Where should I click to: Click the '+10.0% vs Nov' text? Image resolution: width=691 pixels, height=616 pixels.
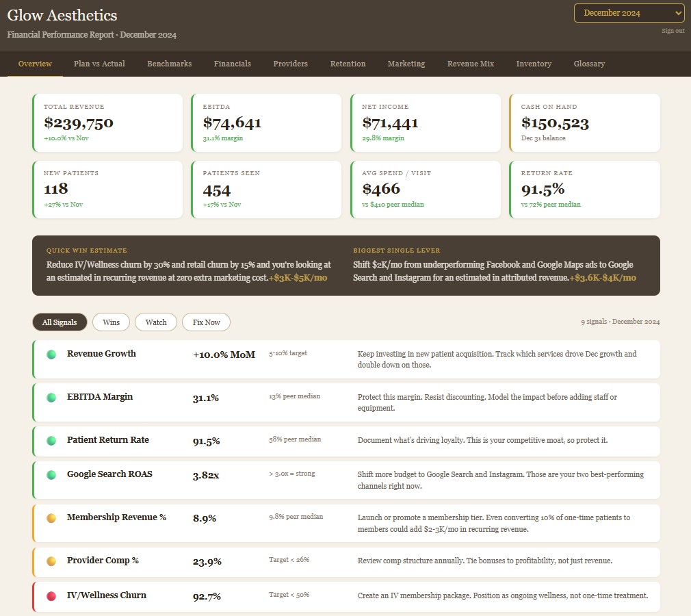66,138
